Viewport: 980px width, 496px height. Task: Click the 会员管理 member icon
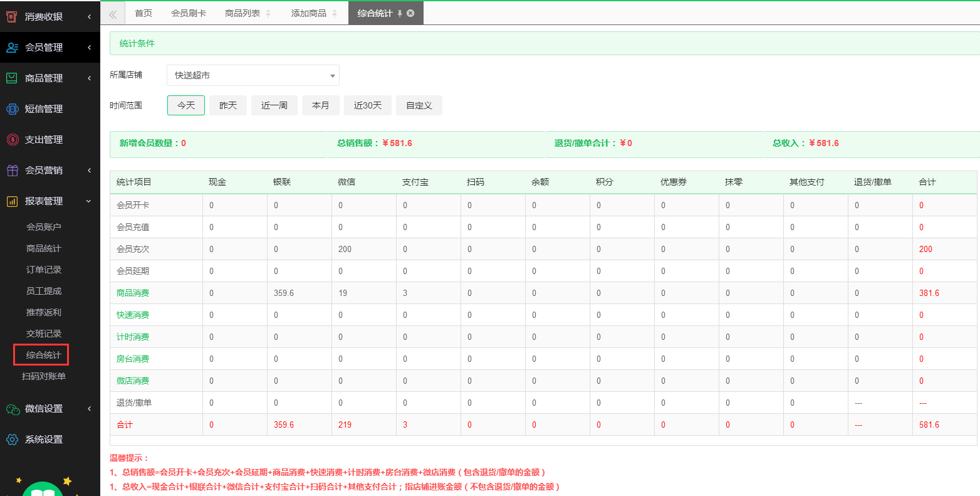point(12,48)
